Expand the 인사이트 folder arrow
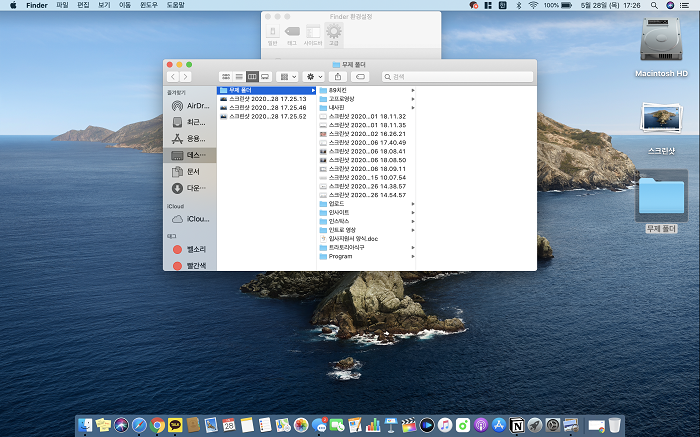 click(x=412, y=212)
